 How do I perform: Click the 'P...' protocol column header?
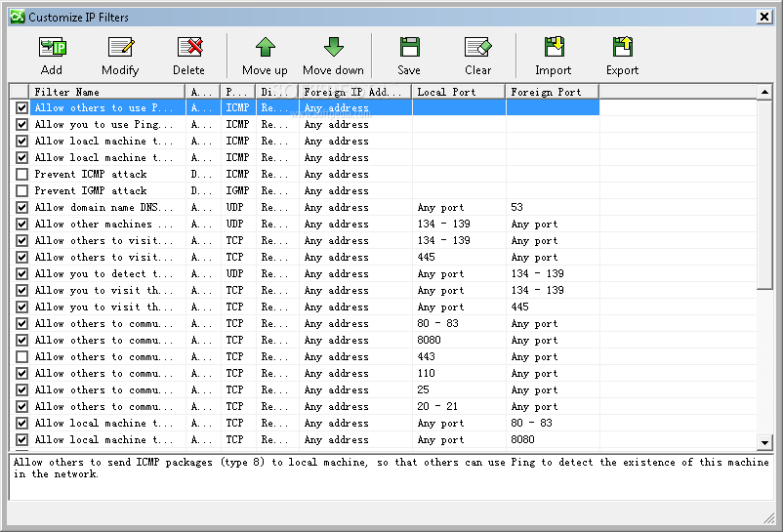point(238,92)
